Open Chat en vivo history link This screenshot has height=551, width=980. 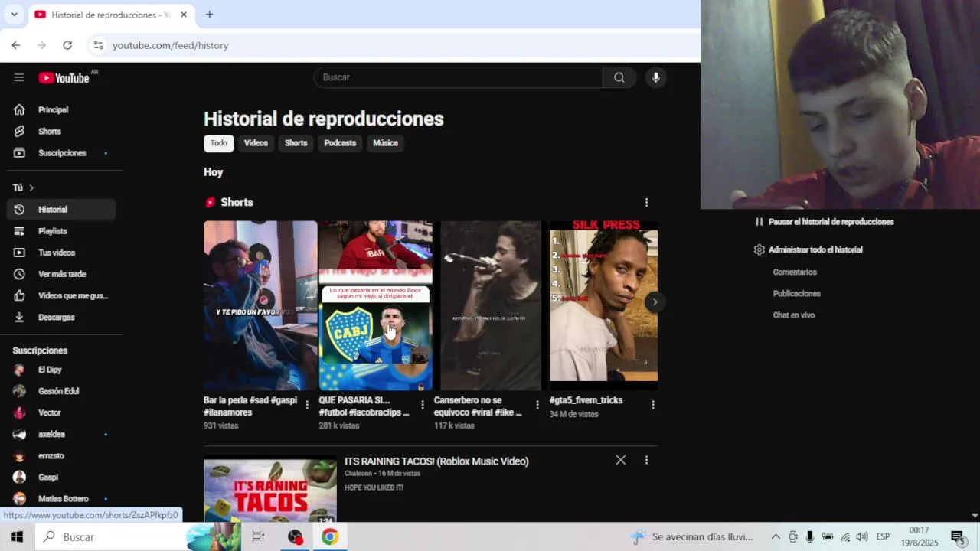coord(793,315)
